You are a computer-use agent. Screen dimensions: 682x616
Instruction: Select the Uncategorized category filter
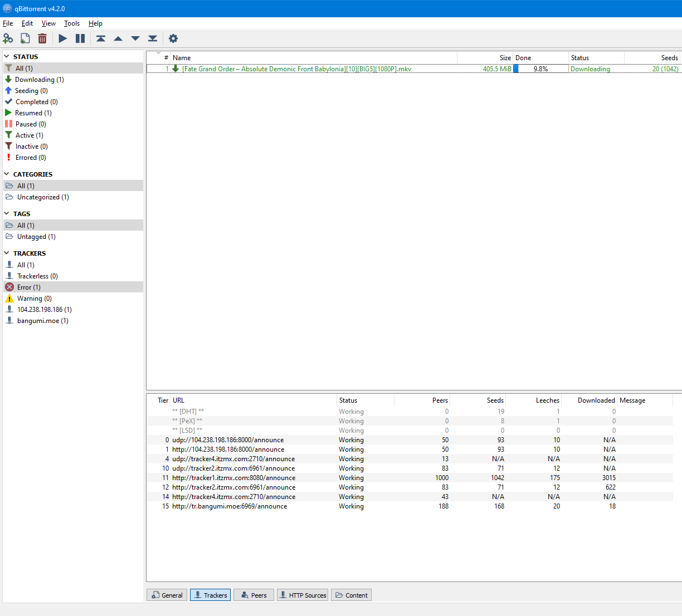coord(42,197)
